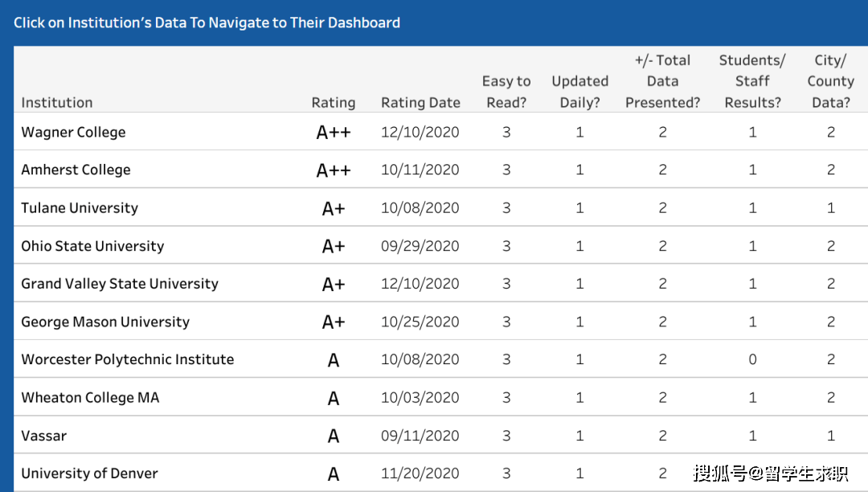Click Worcester Polytechnic Institute's A rating
The height and width of the screenshot is (492, 868).
334,360
